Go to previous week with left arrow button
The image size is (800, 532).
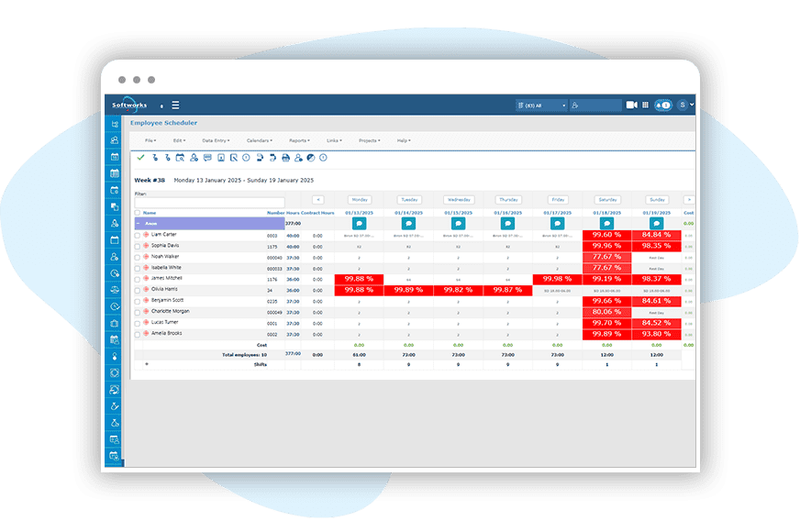tap(318, 199)
